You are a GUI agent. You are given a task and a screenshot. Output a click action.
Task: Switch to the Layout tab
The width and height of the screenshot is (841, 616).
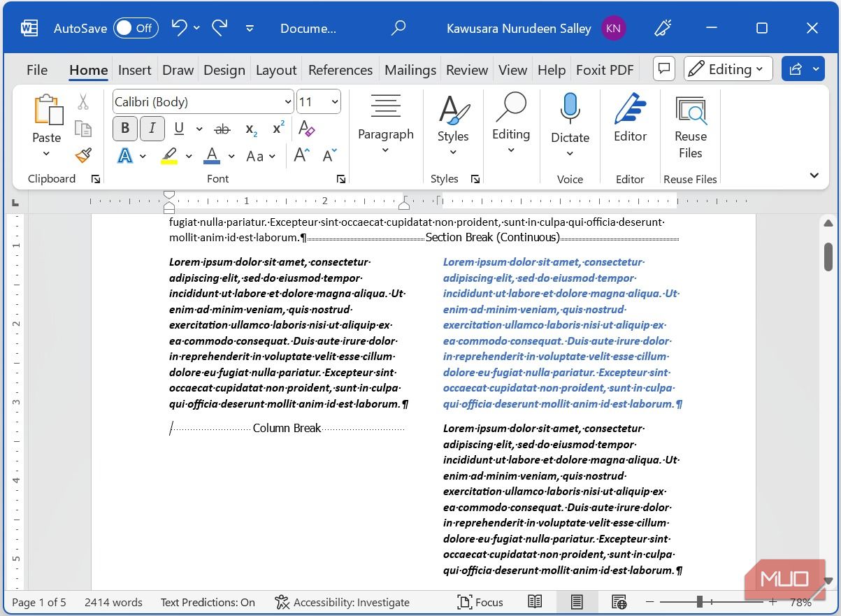[276, 70]
